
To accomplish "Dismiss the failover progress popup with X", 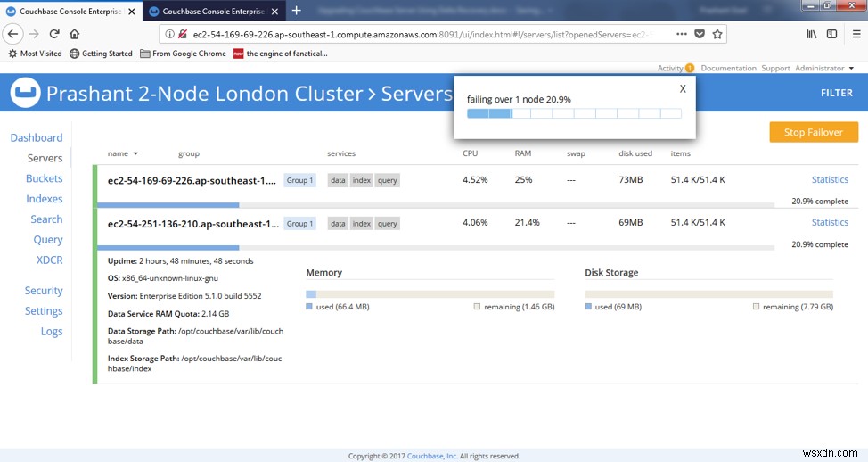I will [x=683, y=88].
